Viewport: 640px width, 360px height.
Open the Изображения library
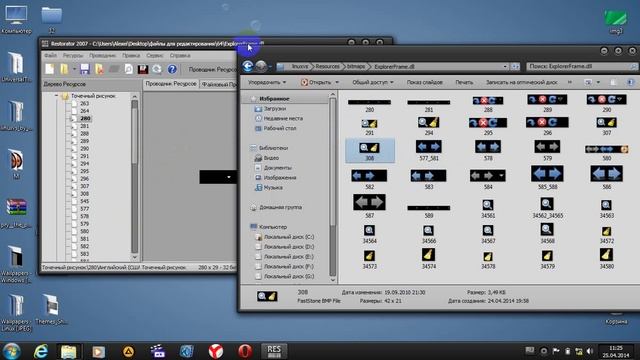pyautogui.click(x=280, y=178)
